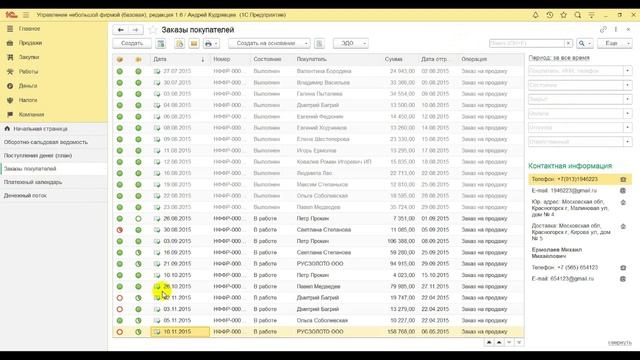Select order row with sum 106 388,00
The width and height of the screenshot is (640, 360).
coord(318,241)
